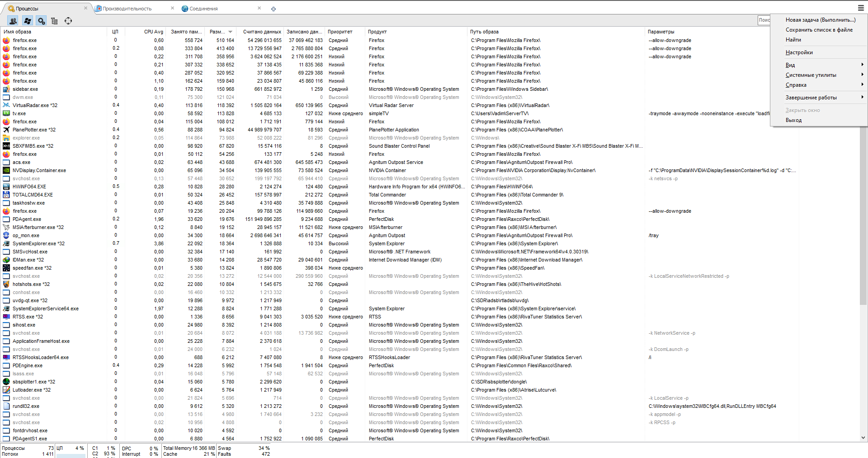The width and height of the screenshot is (868, 458).
Task: Click the SBXFIMB5.exe Sound Blaster icon
Action: click(6, 146)
